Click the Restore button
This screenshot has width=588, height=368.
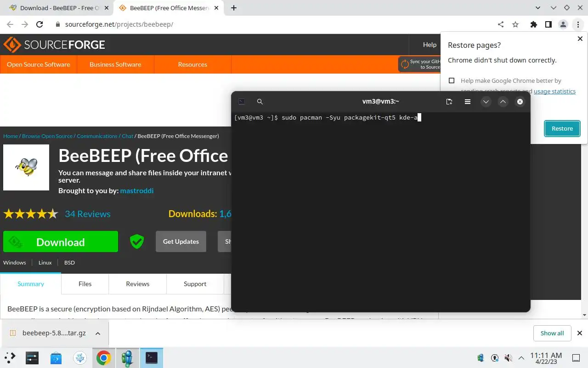click(x=562, y=129)
